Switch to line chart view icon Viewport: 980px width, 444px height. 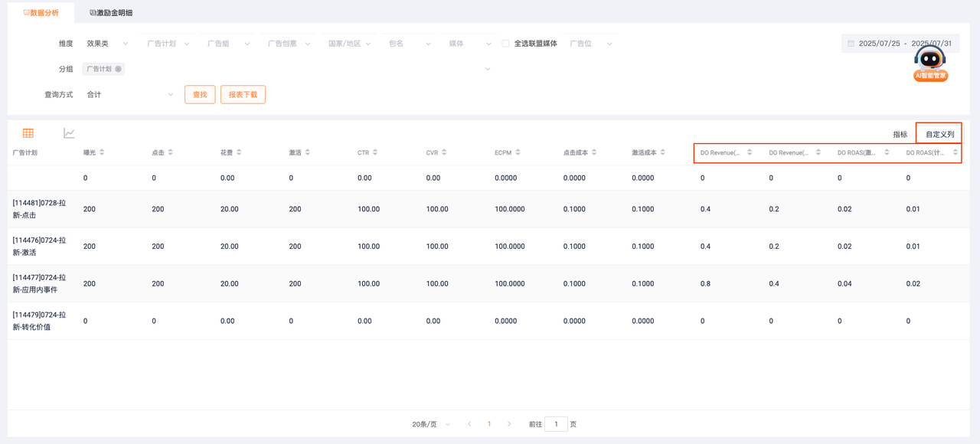[69, 133]
